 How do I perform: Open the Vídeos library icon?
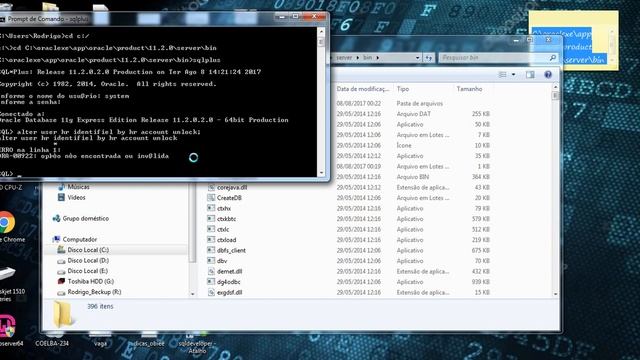pyautogui.click(x=61, y=198)
